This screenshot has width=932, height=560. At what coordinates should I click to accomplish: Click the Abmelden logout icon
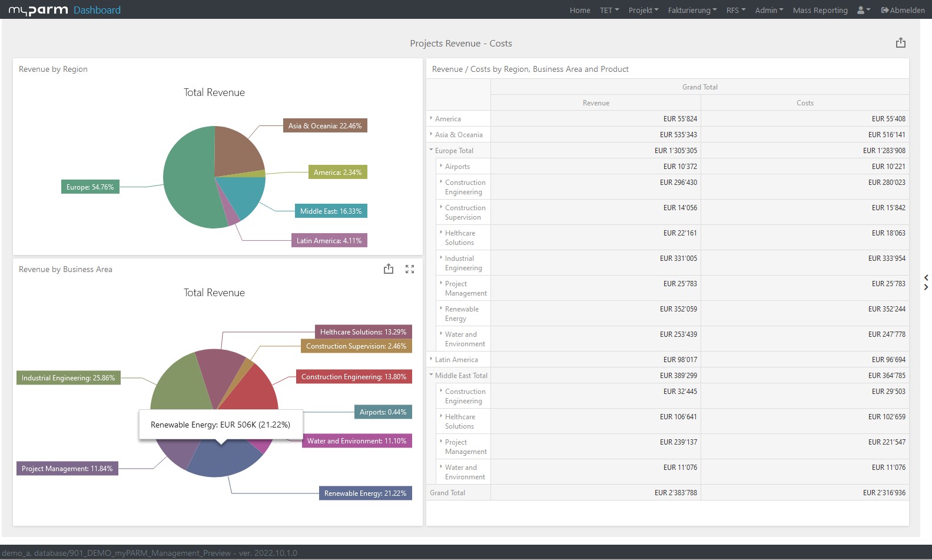[x=885, y=10]
